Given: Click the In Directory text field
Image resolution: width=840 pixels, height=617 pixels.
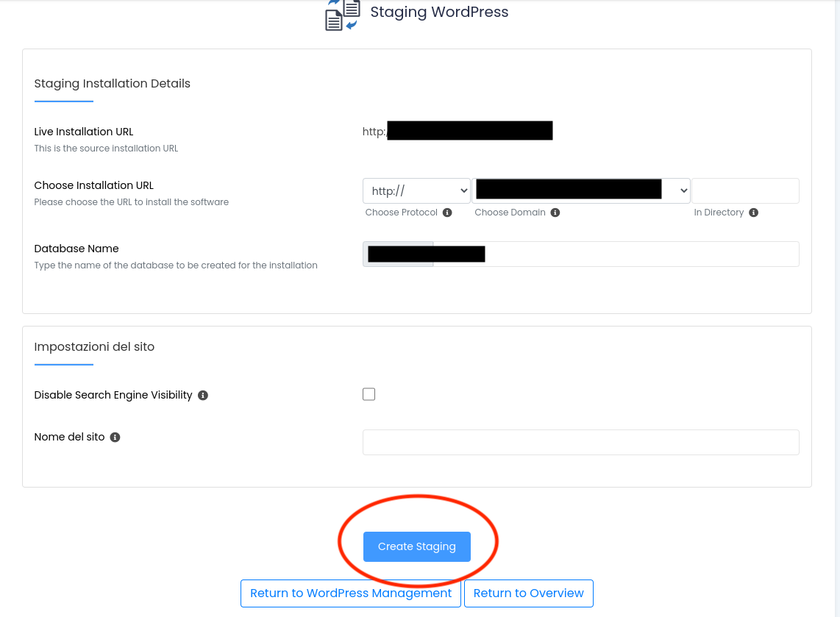Looking at the screenshot, I should pyautogui.click(x=745, y=191).
